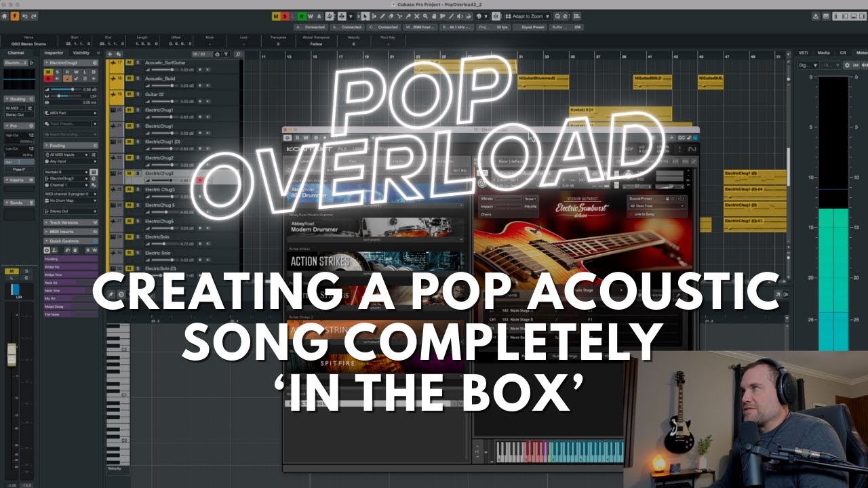Click iterative quantize icon after Adapt to Zoom
This screenshot has width=868, height=488.
557,16
